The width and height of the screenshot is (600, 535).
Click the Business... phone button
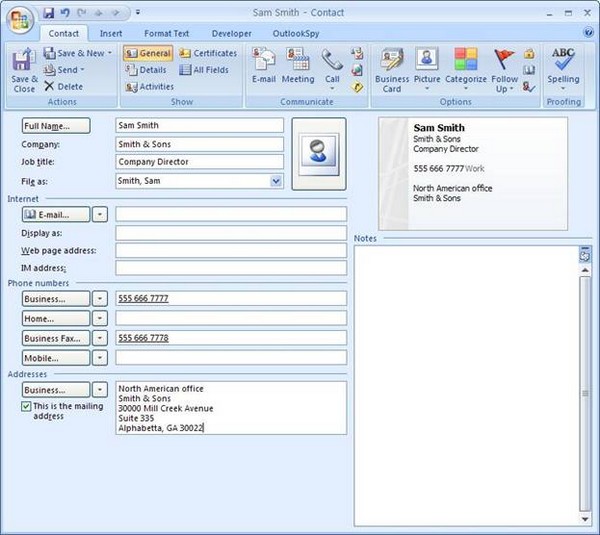click(x=56, y=298)
